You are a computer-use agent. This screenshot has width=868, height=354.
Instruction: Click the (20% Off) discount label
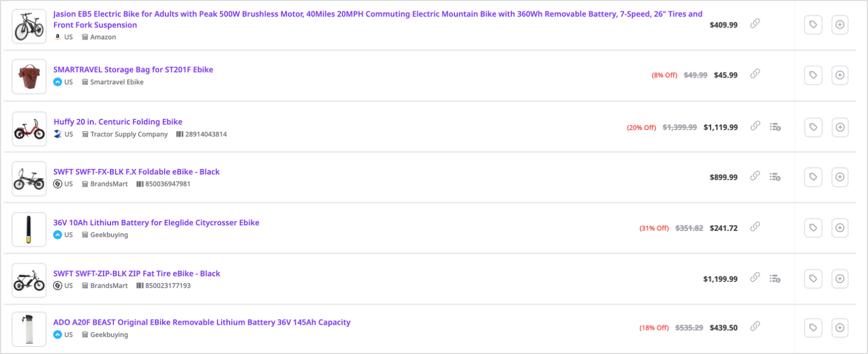pyautogui.click(x=641, y=128)
